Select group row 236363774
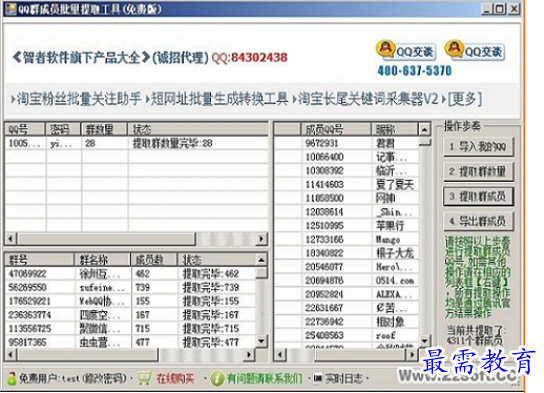This screenshot has width=544, height=393. point(130,315)
